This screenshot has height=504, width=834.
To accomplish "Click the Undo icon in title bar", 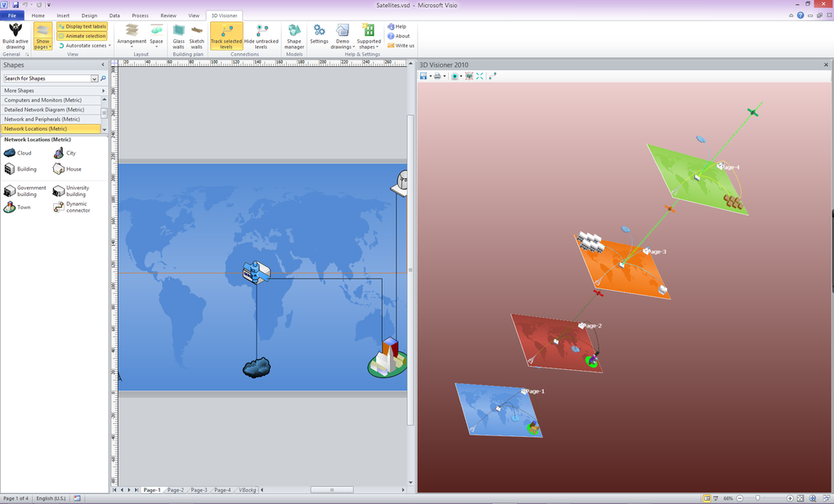I will 25,5.
